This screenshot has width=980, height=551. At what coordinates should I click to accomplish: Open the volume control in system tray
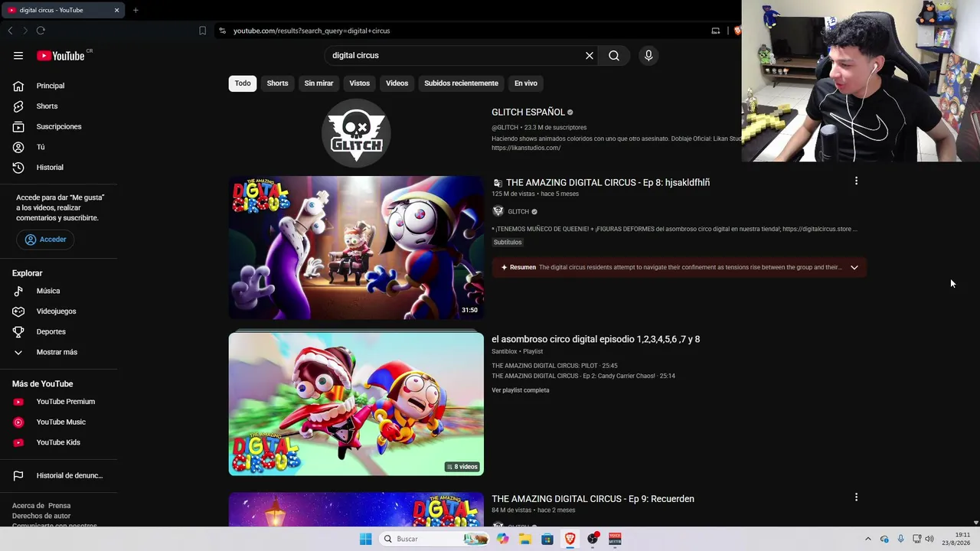pyautogui.click(x=929, y=539)
